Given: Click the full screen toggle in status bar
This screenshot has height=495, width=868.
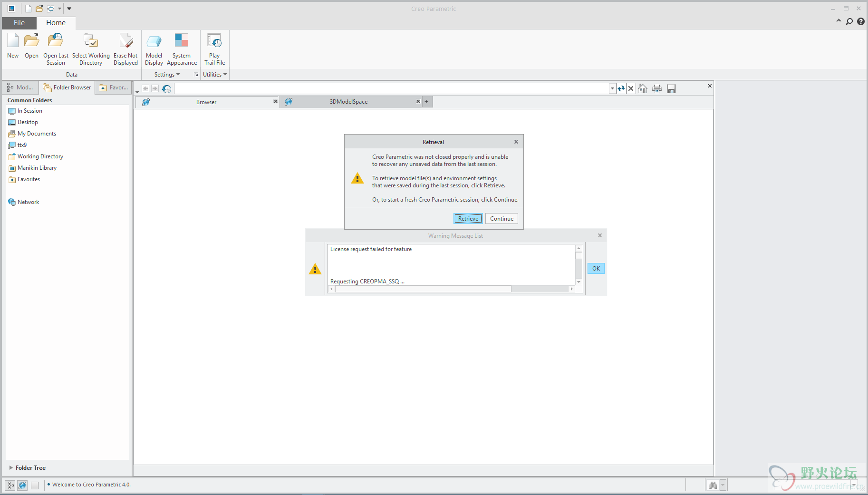Looking at the screenshot, I should tap(35, 485).
